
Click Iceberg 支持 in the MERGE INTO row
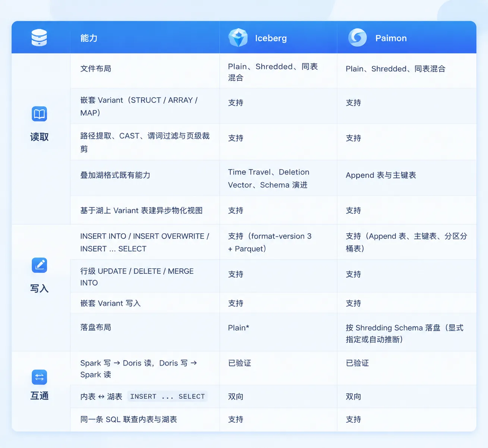236,274
